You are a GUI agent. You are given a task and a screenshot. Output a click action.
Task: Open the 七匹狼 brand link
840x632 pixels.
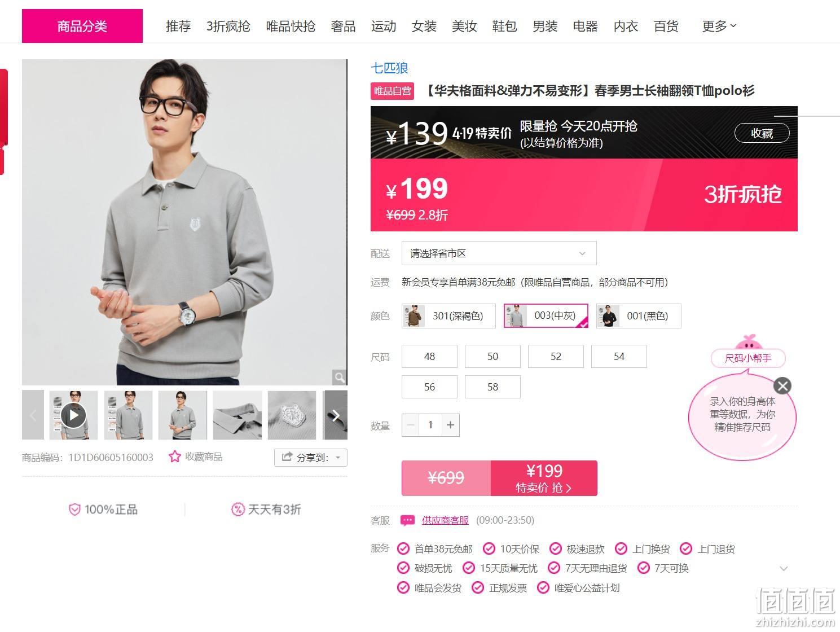click(389, 68)
